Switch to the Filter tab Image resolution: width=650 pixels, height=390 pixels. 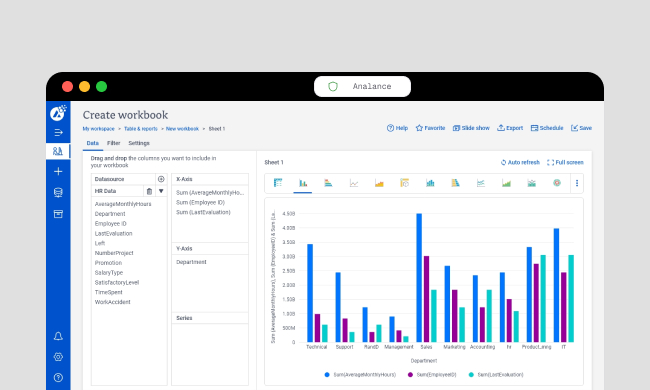click(x=114, y=143)
